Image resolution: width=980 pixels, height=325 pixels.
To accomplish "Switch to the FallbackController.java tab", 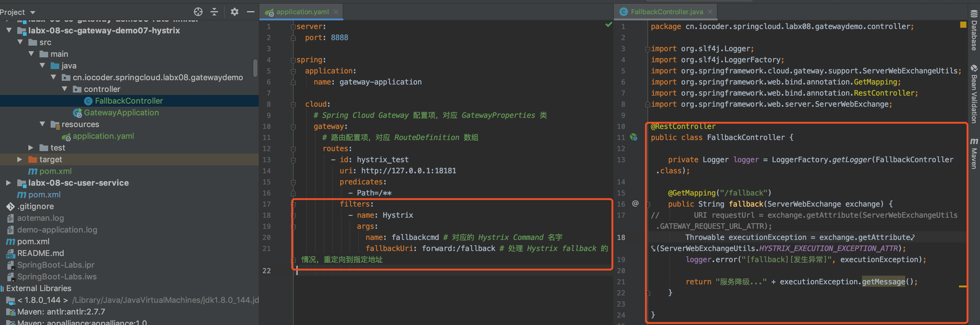I will (662, 12).
